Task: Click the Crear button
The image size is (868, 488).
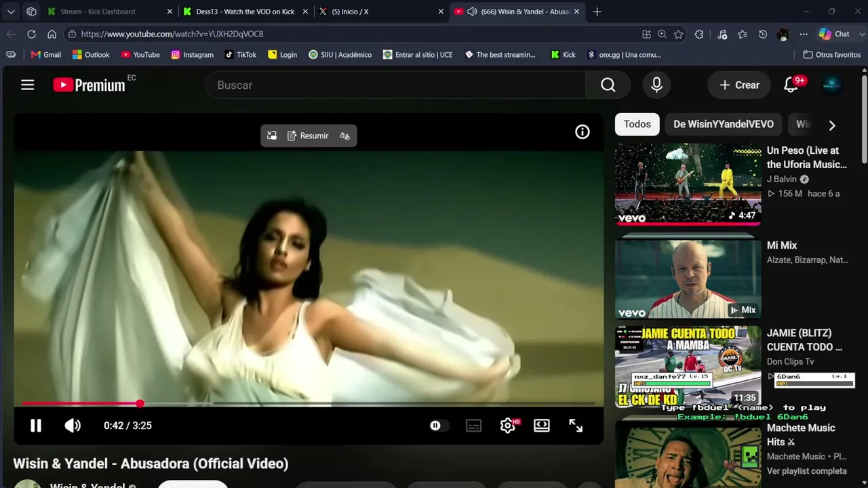Action: pos(739,85)
